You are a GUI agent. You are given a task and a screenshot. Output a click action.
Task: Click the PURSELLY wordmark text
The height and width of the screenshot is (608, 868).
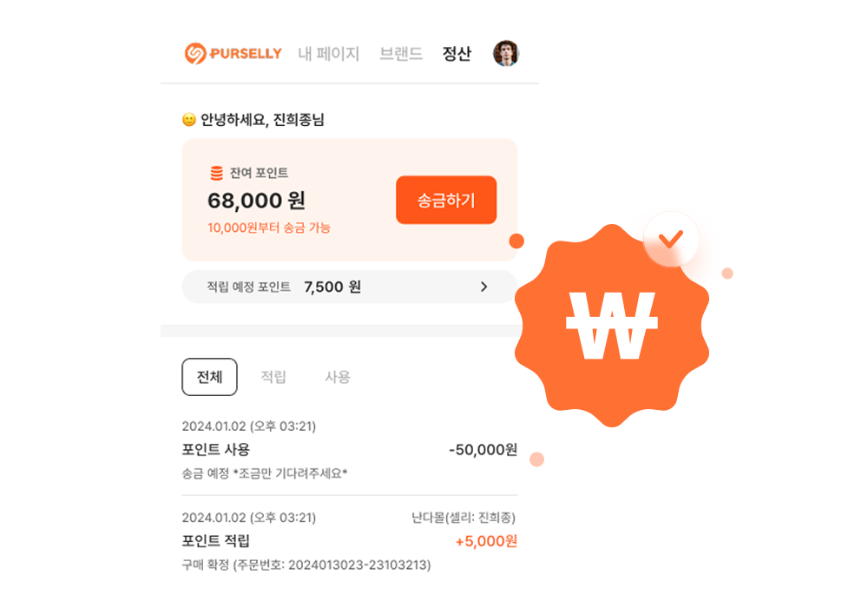(x=246, y=54)
